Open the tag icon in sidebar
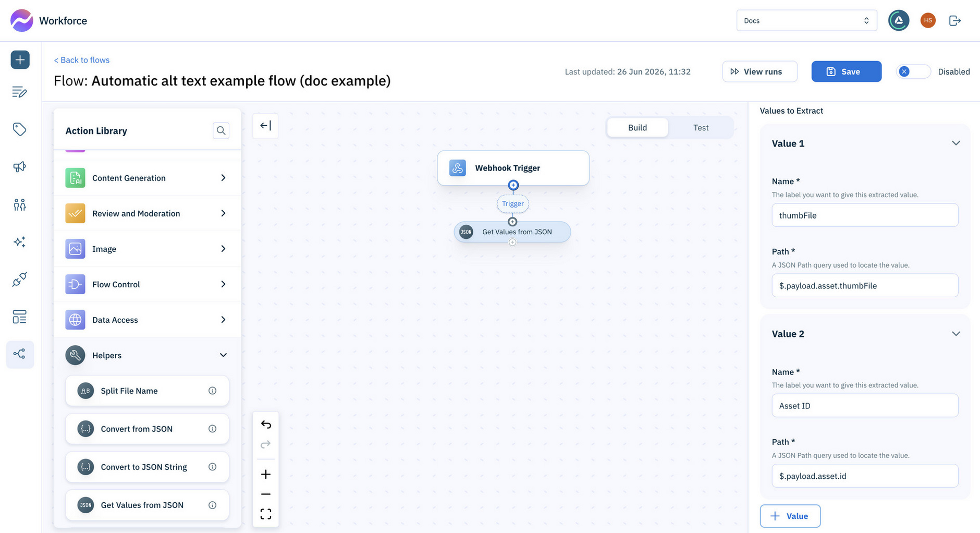 click(20, 129)
